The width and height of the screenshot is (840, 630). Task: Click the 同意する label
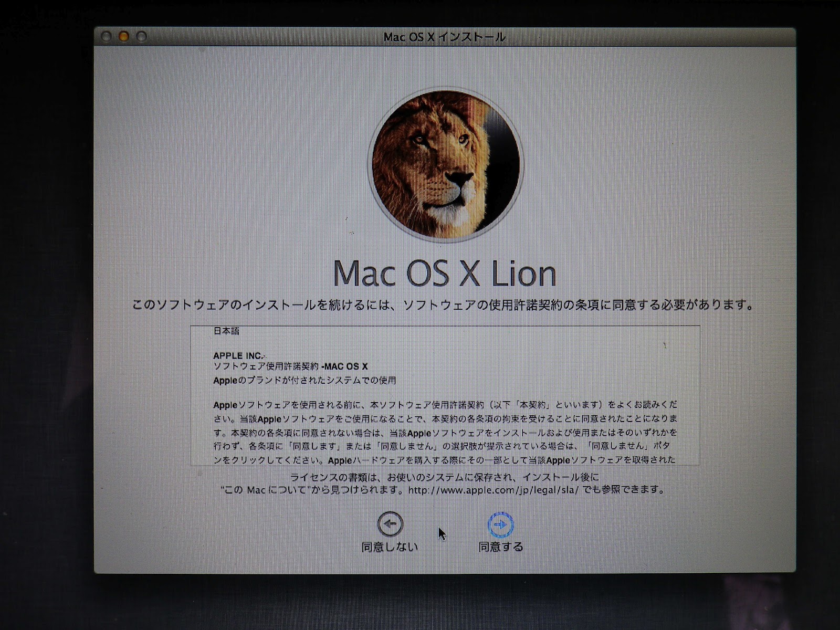tap(501, 547)
